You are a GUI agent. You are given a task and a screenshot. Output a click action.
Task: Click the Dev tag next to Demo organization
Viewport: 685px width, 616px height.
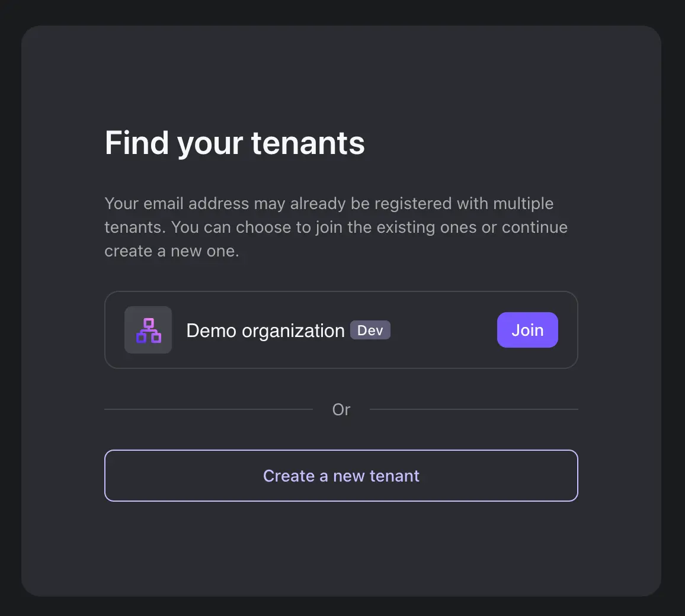[370, 330]
